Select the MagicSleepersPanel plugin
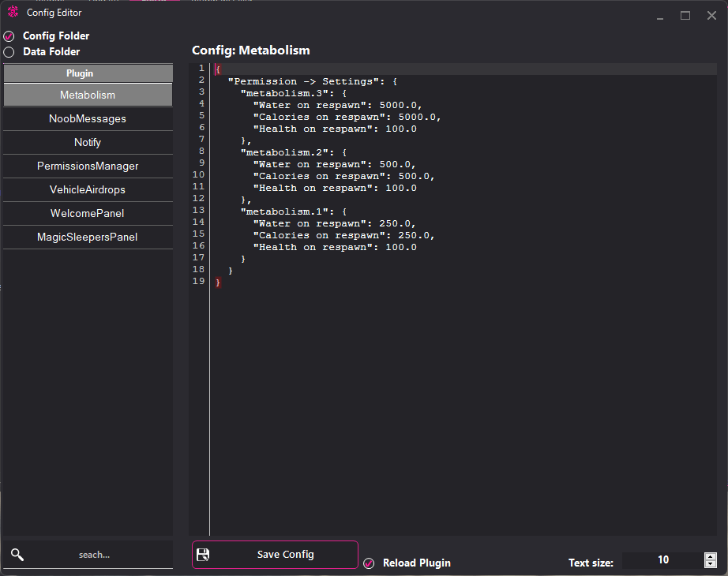This screenshot has width=728, height=576. coord(87,237)
